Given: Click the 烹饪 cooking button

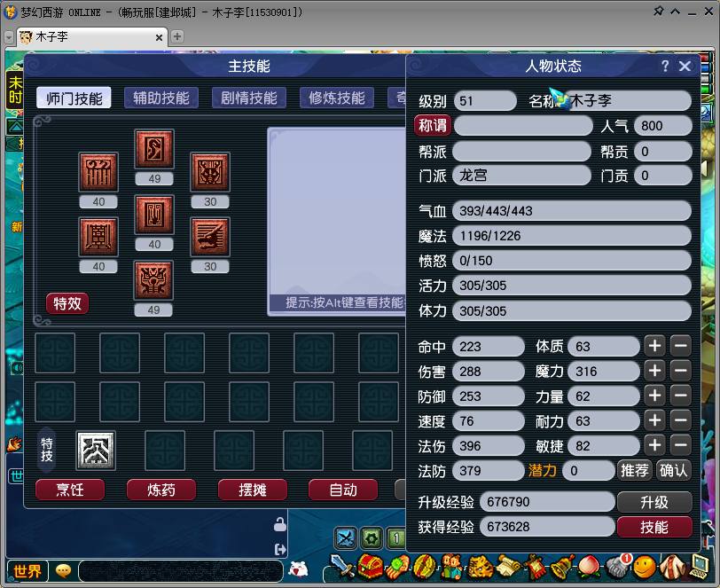Looking at the screenshot, I should tap(69, 489).
